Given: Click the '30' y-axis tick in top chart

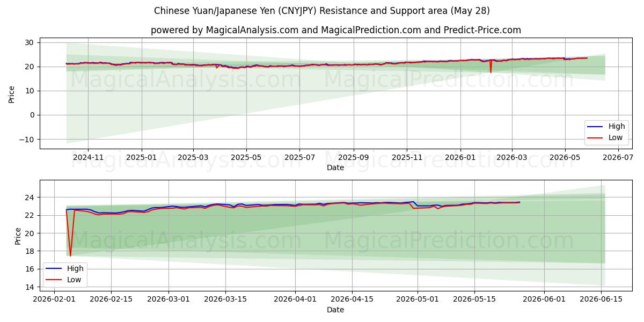Looking at the screenshot, I should pos(30,42).
